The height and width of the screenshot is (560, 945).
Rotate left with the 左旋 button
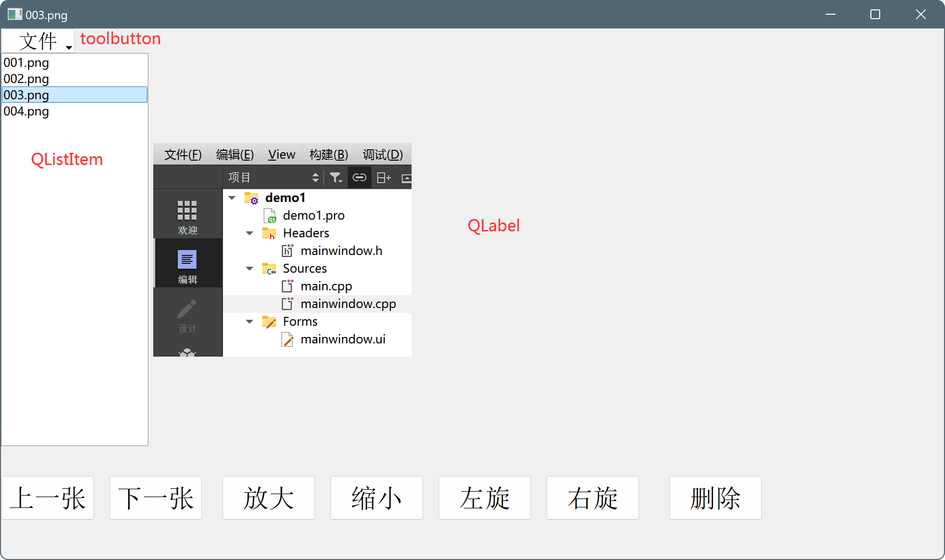click(485, 498)
